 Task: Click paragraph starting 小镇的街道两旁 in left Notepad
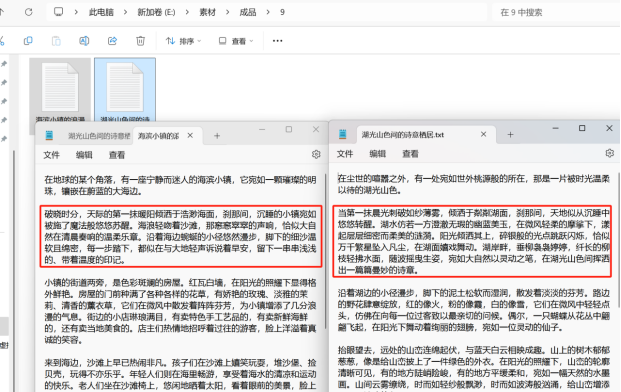coord(181,311)
